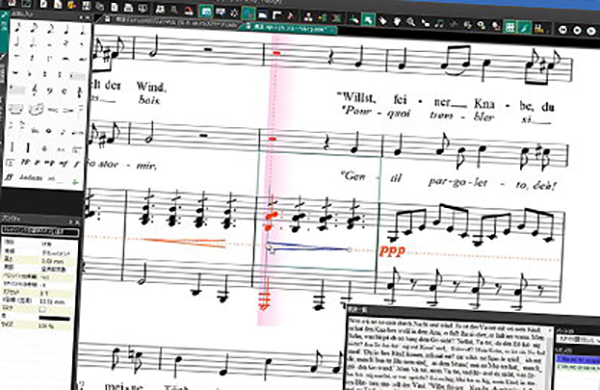The image size is (600, 390).
Task: Select the quarter note in the palette
Action: click(x=67, y=30)
